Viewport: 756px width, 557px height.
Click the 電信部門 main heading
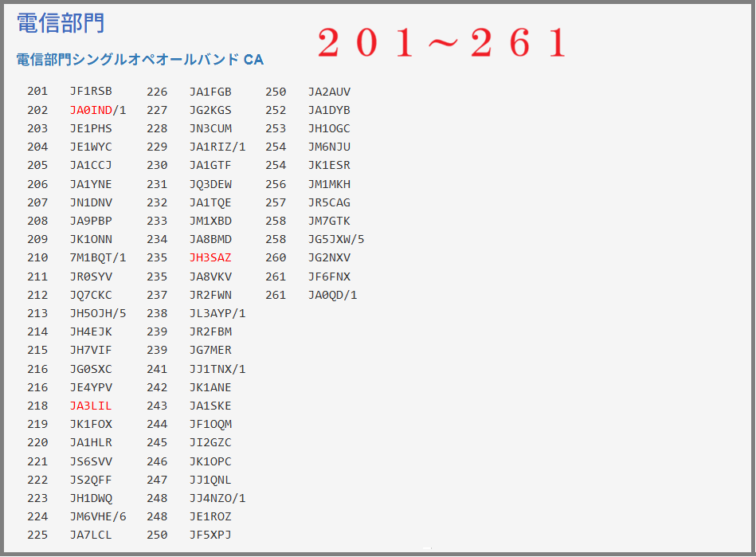tap(61, 23)
